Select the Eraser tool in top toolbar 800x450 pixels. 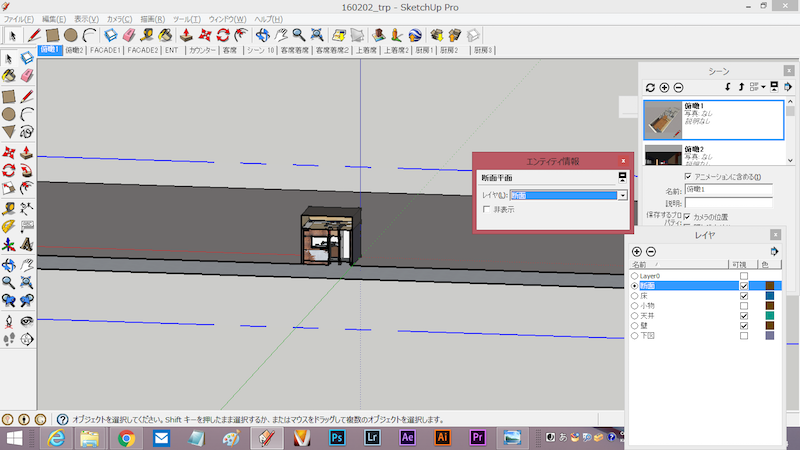(128, 34)
